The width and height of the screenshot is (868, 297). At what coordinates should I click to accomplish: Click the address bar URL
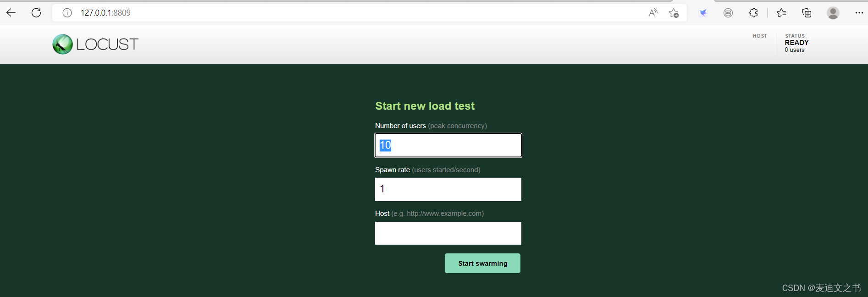(105, 13)
